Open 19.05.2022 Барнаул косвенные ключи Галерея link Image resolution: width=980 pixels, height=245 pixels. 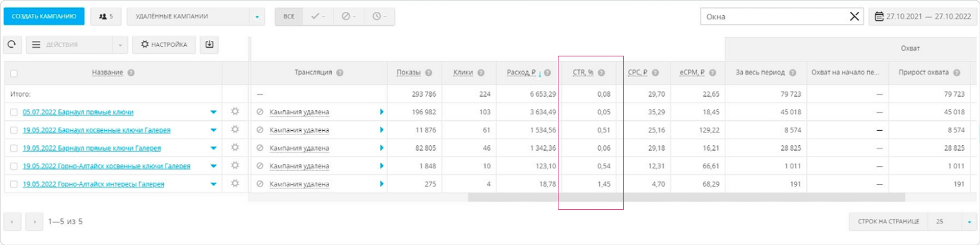96,130
